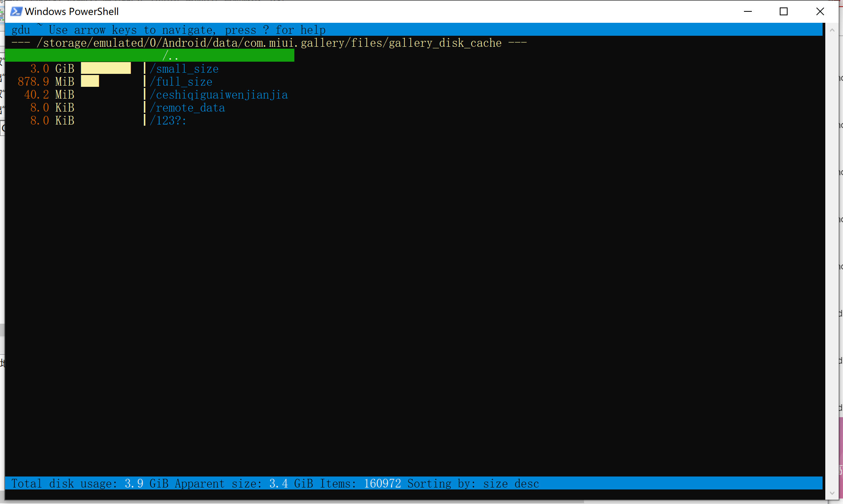
Task: Select the /remote_data directory entry
Action: click(187, 108)
